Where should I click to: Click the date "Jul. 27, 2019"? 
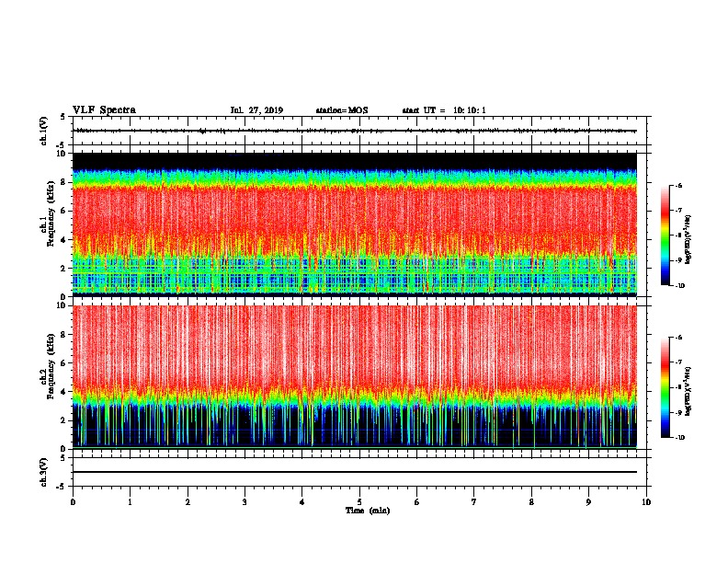click(x=256, y=110)
